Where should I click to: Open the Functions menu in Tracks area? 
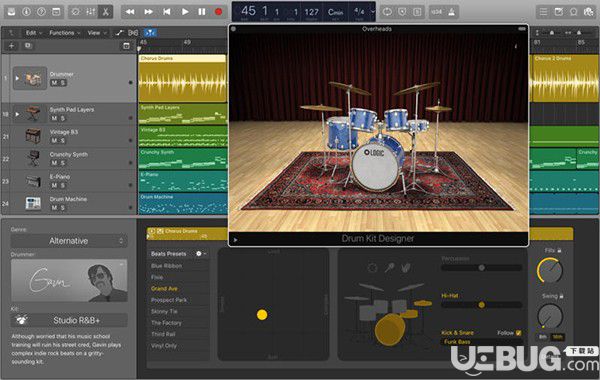tap(64, 33)
